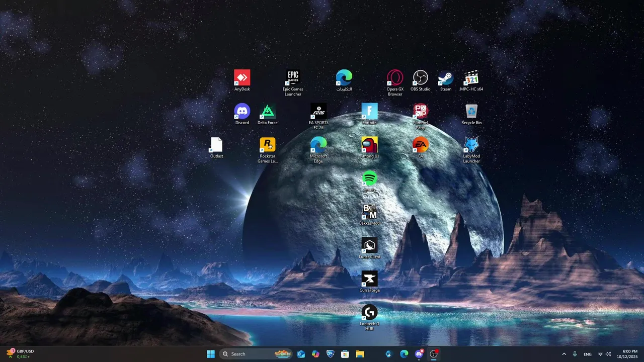644x362 pixels.
Task: Select the OBS Studio desktop shortcut
Action: pos(420,80)
